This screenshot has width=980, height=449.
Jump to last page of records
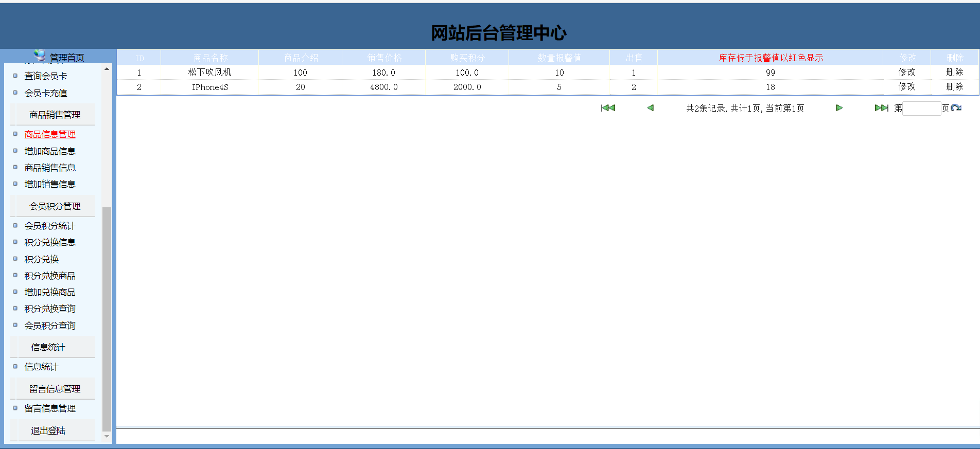tap(881, 108)
